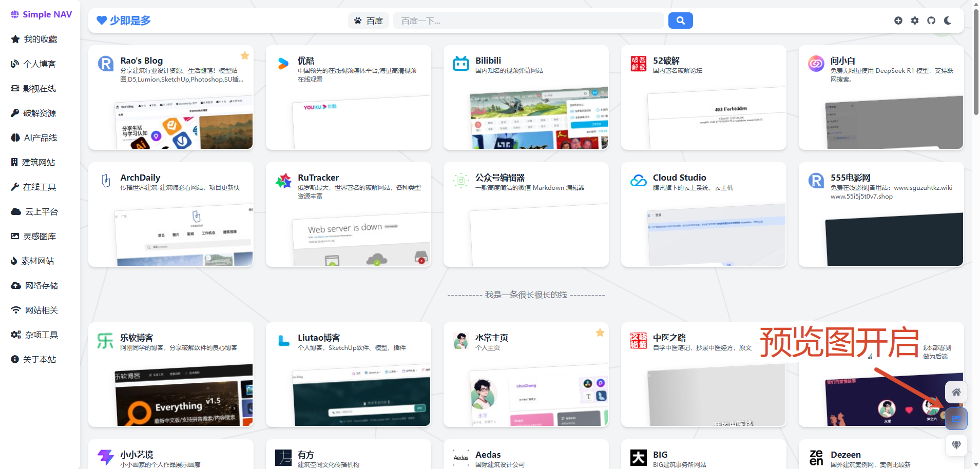Click the wifi icon for 网站相关

[16, 310]
